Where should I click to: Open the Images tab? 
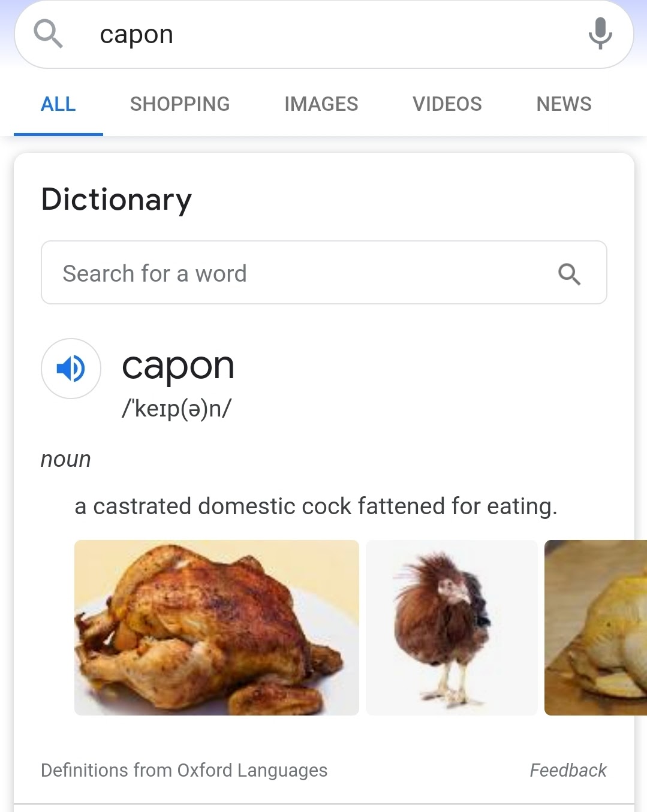click(321, 104)
